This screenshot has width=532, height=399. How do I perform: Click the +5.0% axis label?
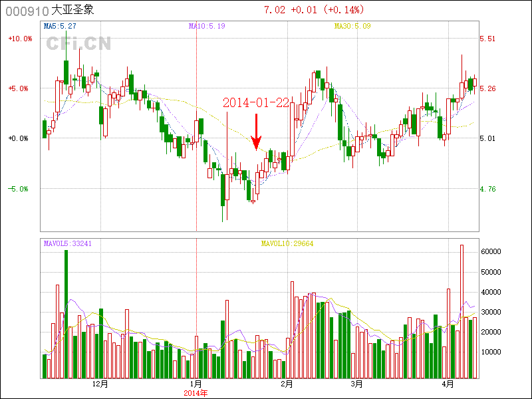(x=19, y=88)
